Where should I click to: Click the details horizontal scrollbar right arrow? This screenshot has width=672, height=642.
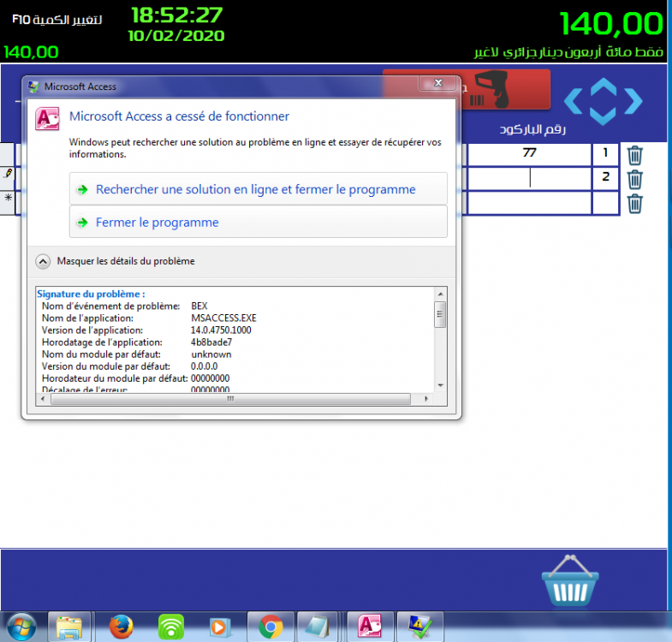pyautogui.click(x=425, y=399)
